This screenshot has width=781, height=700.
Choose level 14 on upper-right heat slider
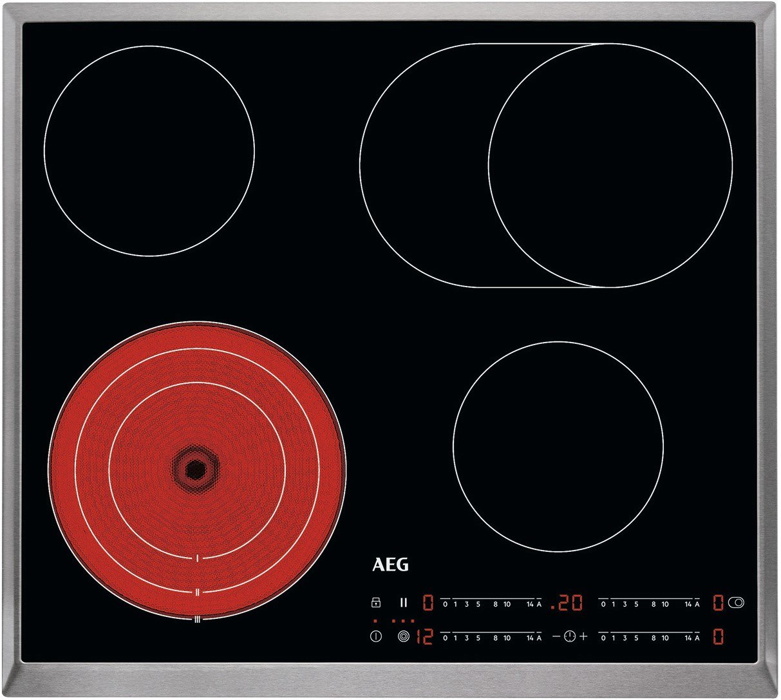pyautogui.click(x=688, y=604)
